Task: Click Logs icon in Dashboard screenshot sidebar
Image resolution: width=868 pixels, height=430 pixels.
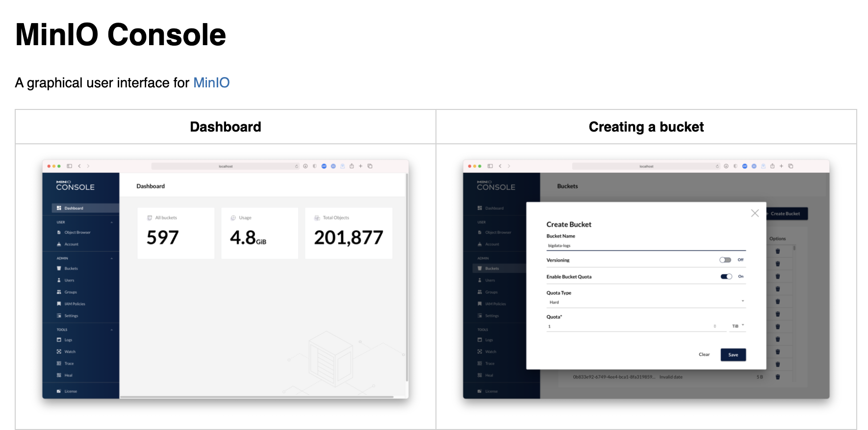Action: coord(59,340)
